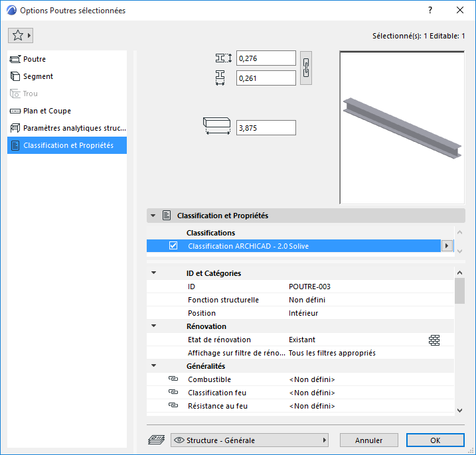Click the layer stack icon near Structure - Générale
The width and height of the screenshot is (476, 455).
click(156, 440)
